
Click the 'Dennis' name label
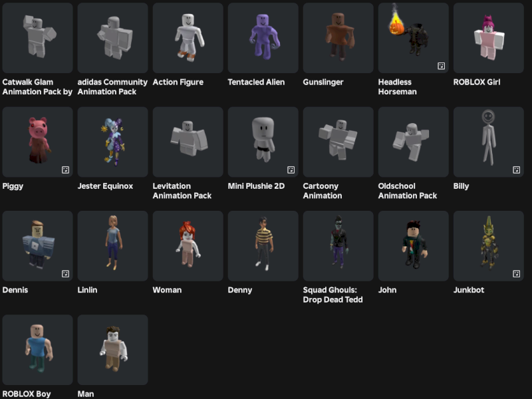[15, 290]
